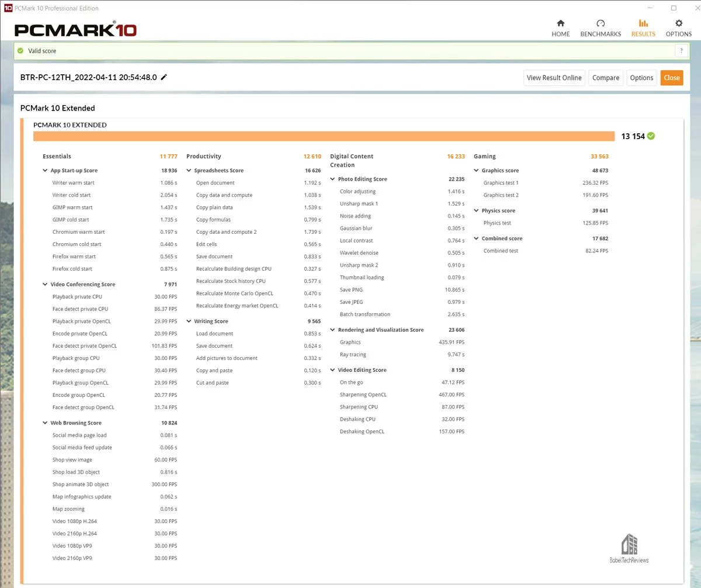Image resolution: width=701 pixels, height=588 pixels.
Task: Click the green check next to 13 154
Action: tap(651, 136)
